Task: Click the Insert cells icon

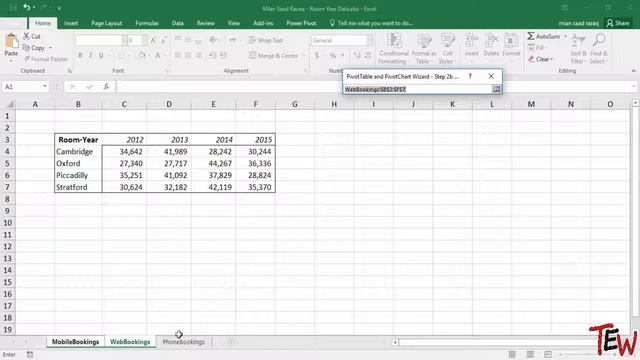Action: [x=471, y=41]
